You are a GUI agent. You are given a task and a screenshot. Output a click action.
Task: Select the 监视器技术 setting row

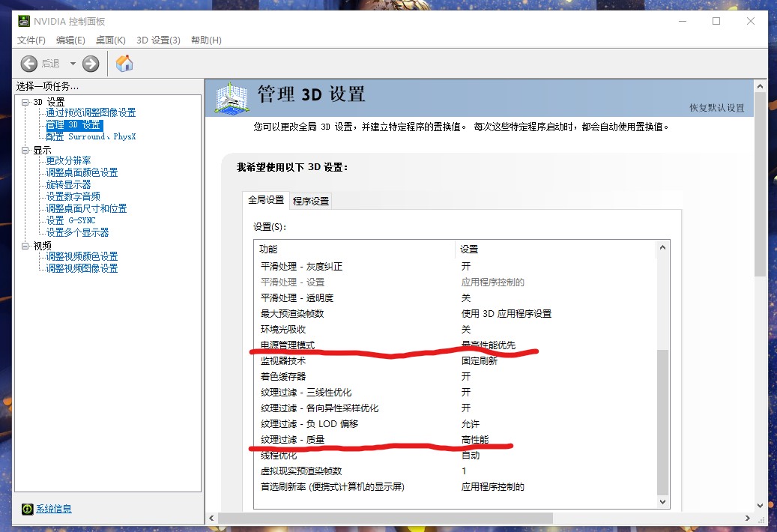(x=455, y=361)
